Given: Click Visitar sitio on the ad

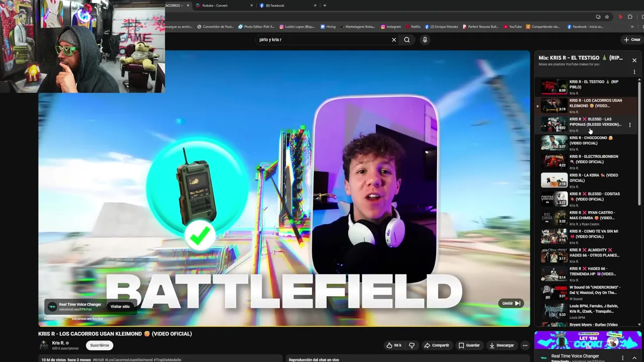Looking at the screenshot, I should (x=120, y=307).
